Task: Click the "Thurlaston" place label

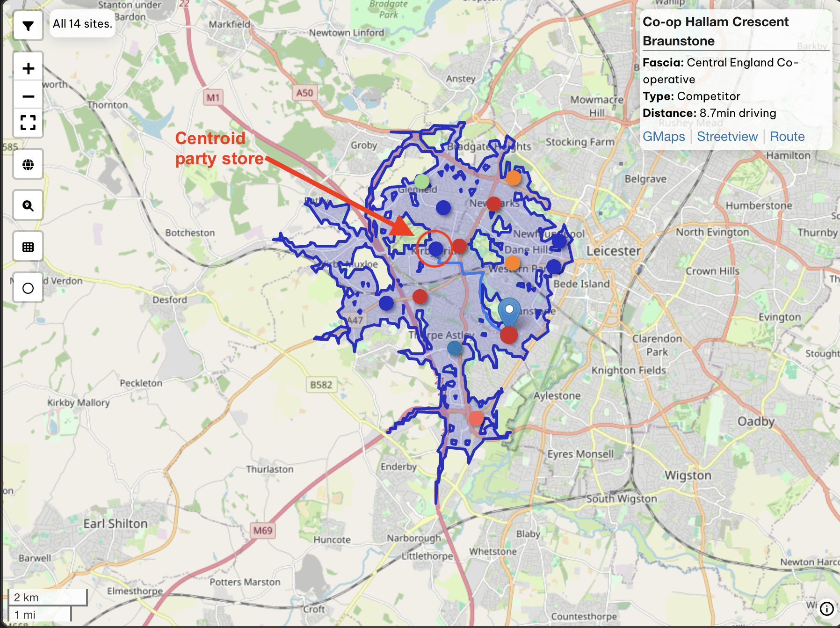Action: click(270, 469)
